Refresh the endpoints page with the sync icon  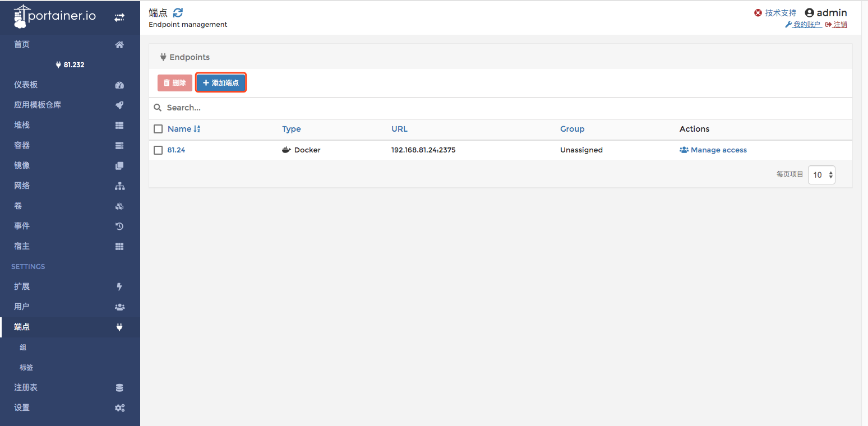[x=178, y=13]
